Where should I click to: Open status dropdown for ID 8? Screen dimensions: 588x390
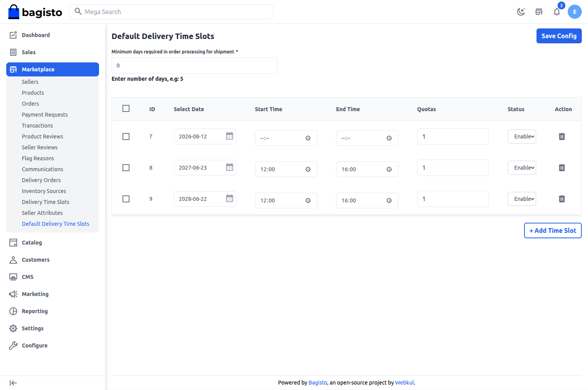pyautogui.click(x=522, y=168)
